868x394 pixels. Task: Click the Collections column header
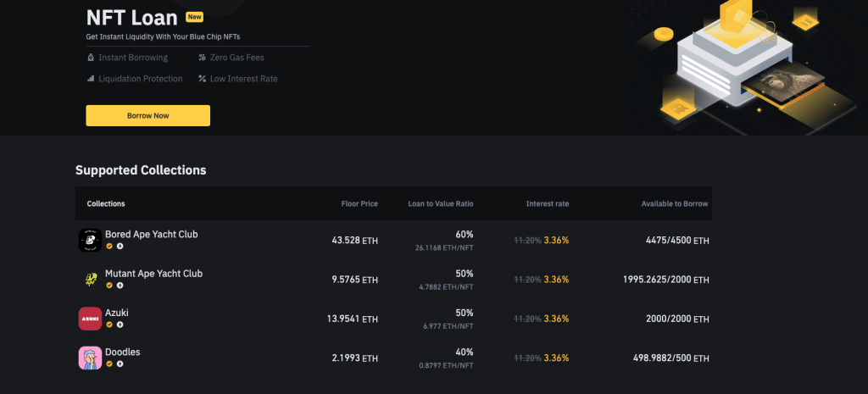[106, 203]
